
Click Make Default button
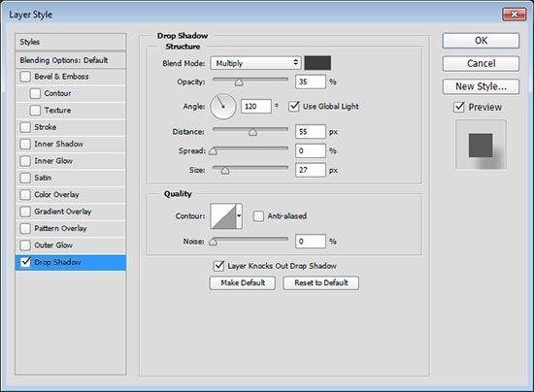pyautogui.click(x=243, y=282)
